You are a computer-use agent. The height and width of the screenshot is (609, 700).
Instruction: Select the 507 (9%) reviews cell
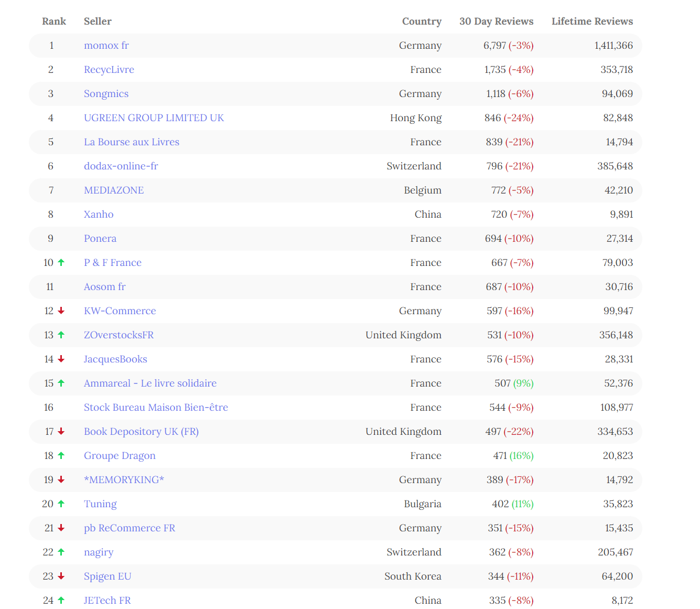(514, 383)
